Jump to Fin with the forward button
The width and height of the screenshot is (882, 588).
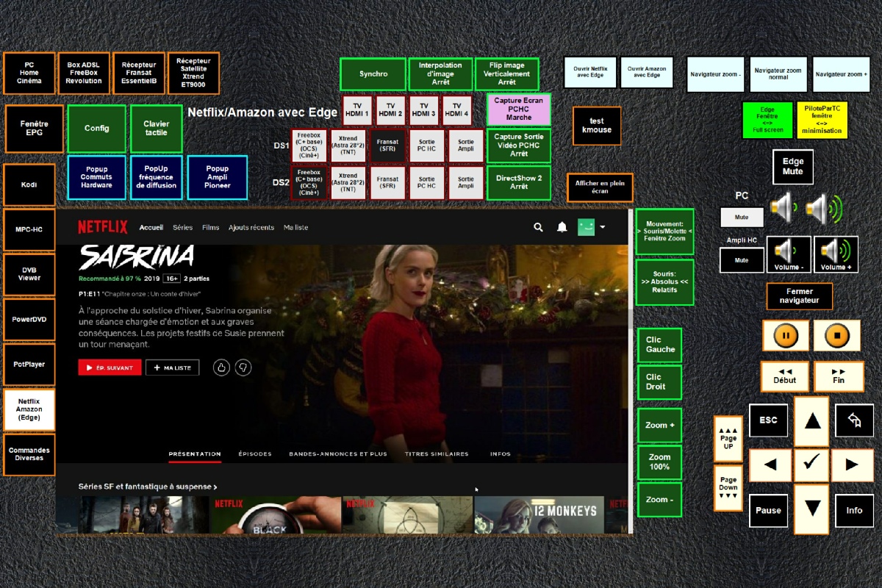click(x=839, y=376)
